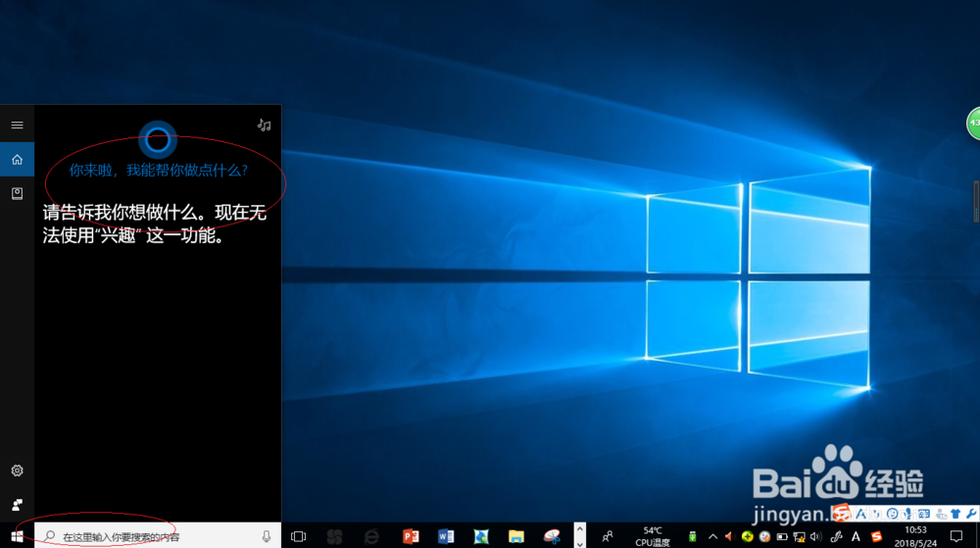Open the Sogou wrench toolbox icon

(x=970, y=514)
